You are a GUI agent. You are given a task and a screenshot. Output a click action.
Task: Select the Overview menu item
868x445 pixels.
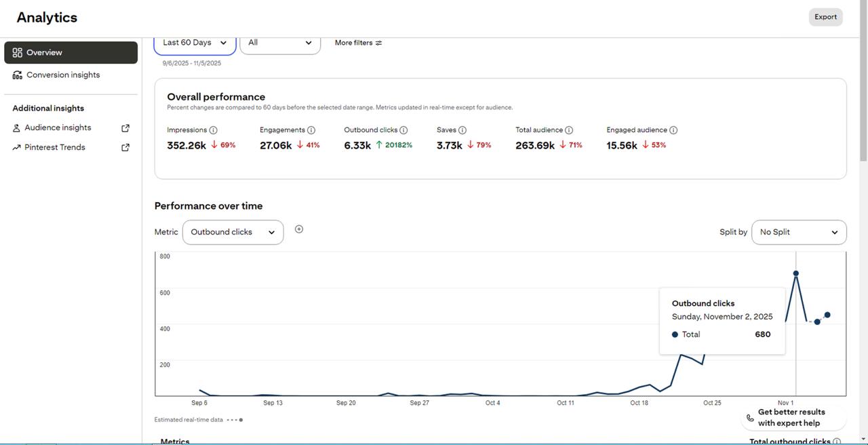[x=71, y=53]
